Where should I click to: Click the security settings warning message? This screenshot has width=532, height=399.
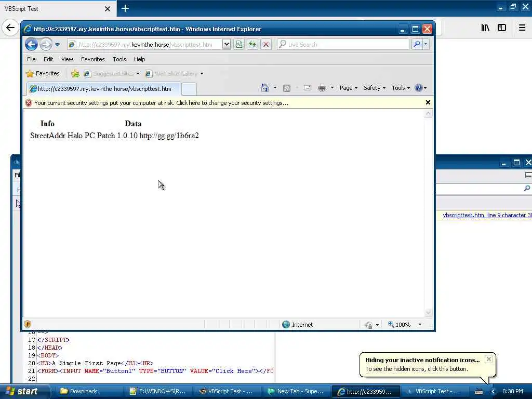click(161, 103)
